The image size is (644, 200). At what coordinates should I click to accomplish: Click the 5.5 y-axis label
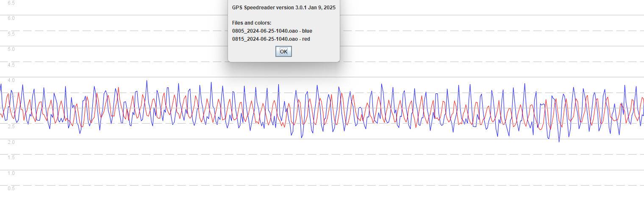11,34
